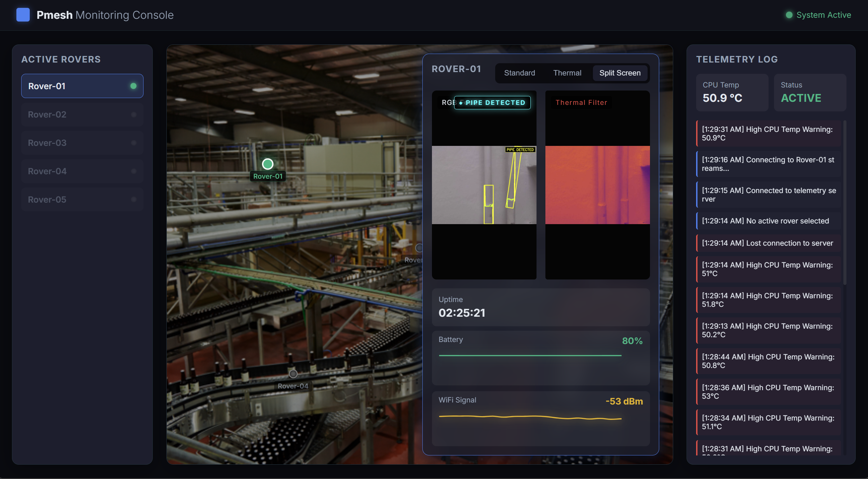Select the Rover-01 marker on the map
868x479 pixels.
click(x=268, y=164)
